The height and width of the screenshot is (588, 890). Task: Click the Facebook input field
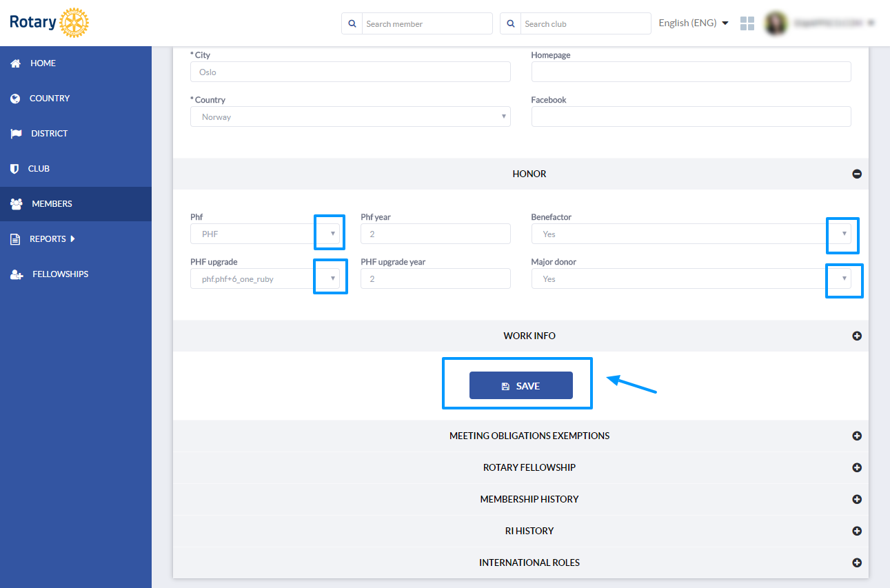coord(691,116)
